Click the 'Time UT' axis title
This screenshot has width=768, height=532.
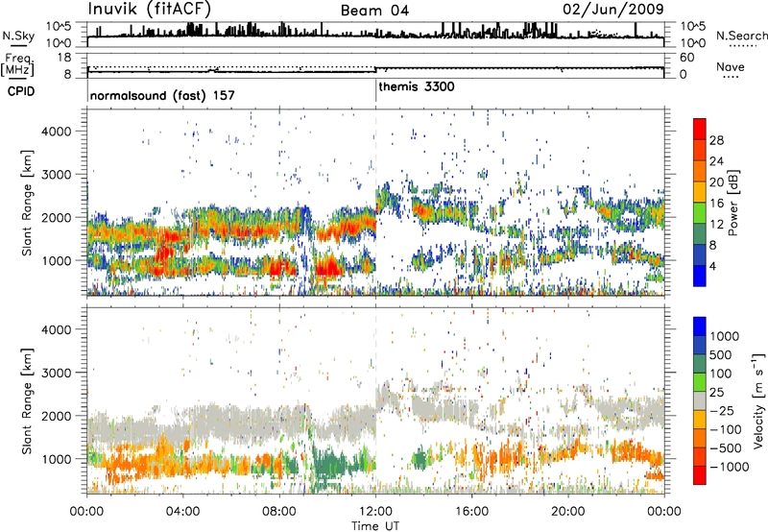[375, 526]
